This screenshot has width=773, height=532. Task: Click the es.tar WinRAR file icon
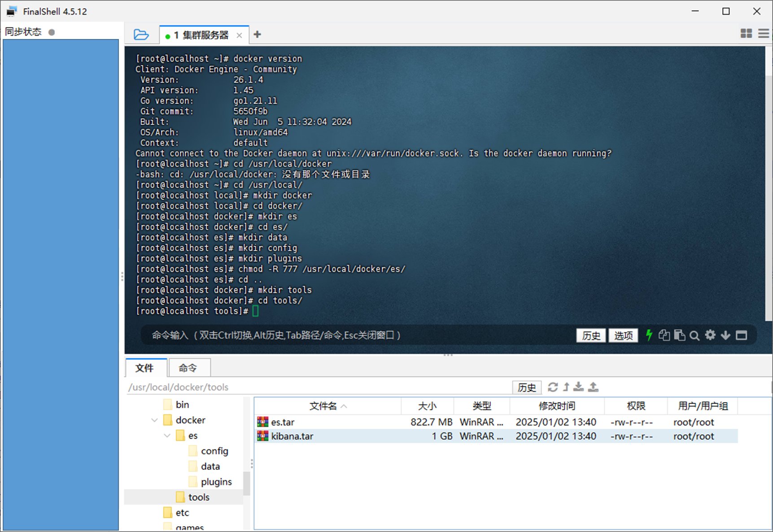pos(262,422)
